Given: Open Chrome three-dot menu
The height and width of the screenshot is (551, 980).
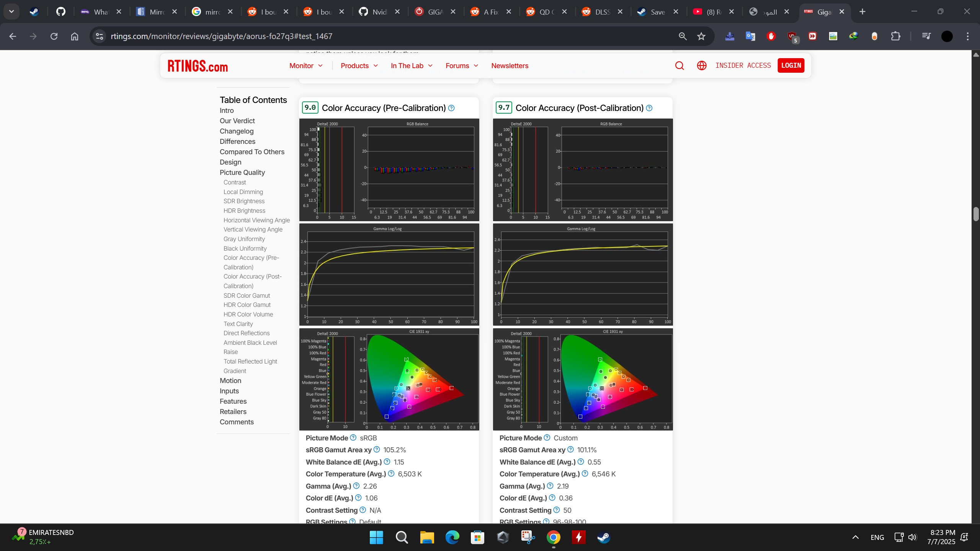Looking at the screenshot, I should [x=968, y=36].
